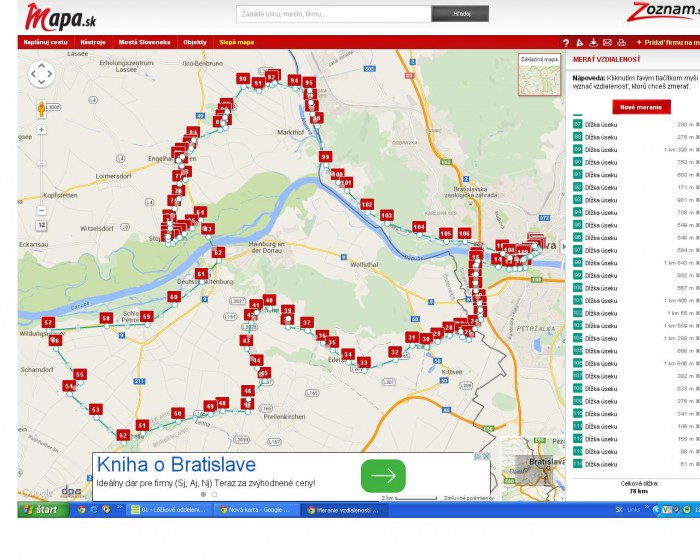Open Kniha o Bratislave ad headline
Viewport: 700px width, 560px height.
(x=176, y=464)
